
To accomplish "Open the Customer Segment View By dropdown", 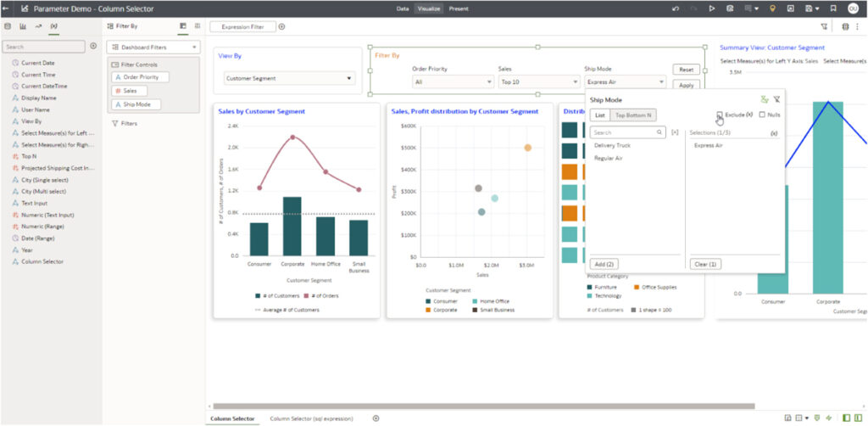I will click(289, 79).
